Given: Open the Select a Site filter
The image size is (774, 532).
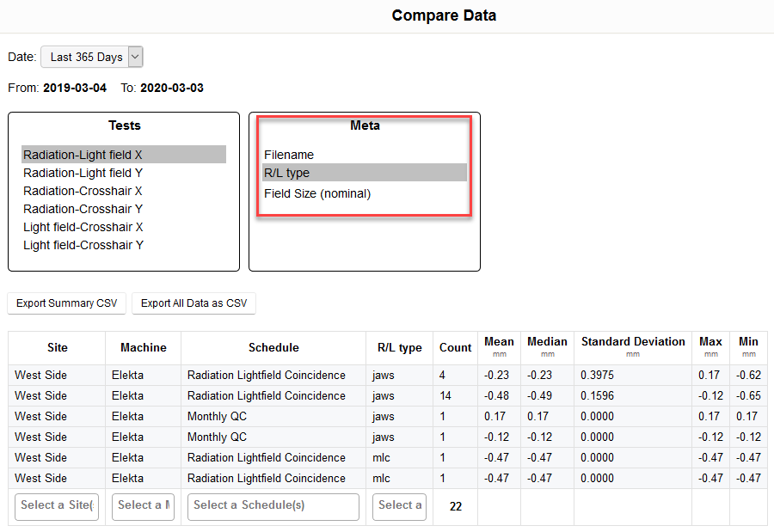Looking at the screenshot, I should pyautogui.click(x=57, y=505).
